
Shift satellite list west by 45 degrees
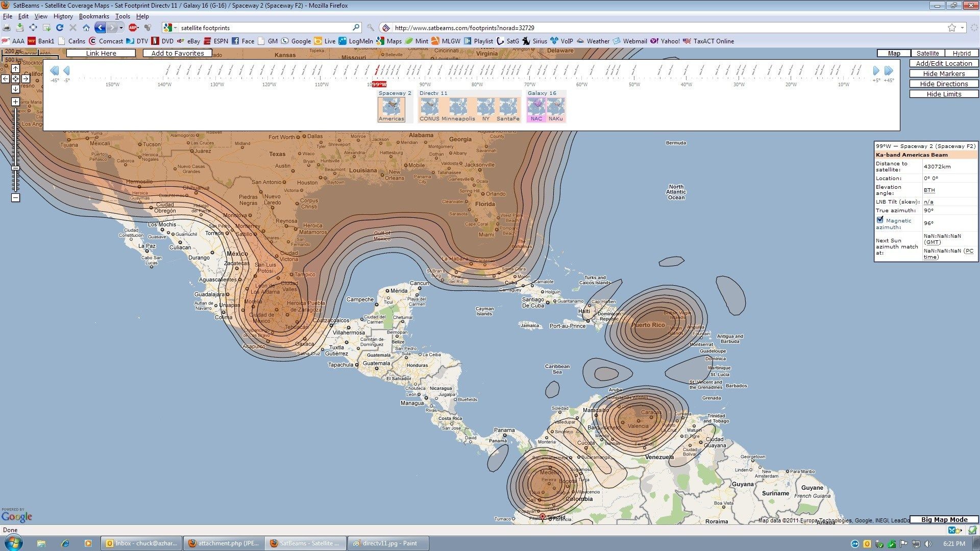click(x=54, y=71)
